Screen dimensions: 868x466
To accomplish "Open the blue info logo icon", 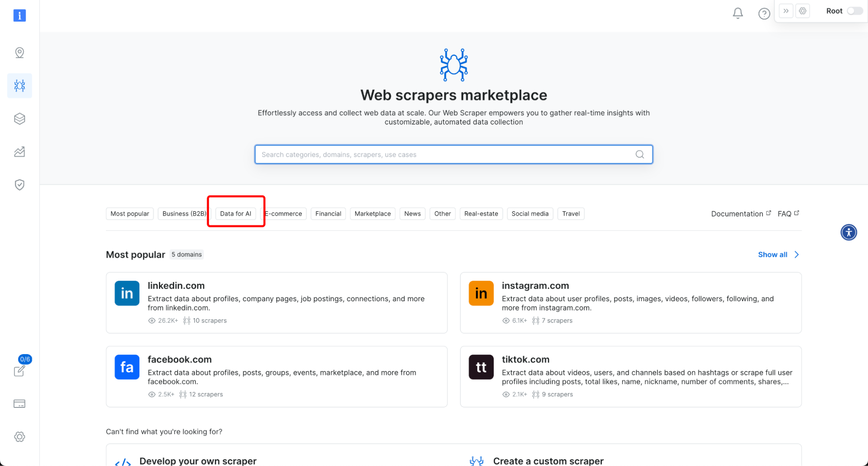I will (20, 16).
